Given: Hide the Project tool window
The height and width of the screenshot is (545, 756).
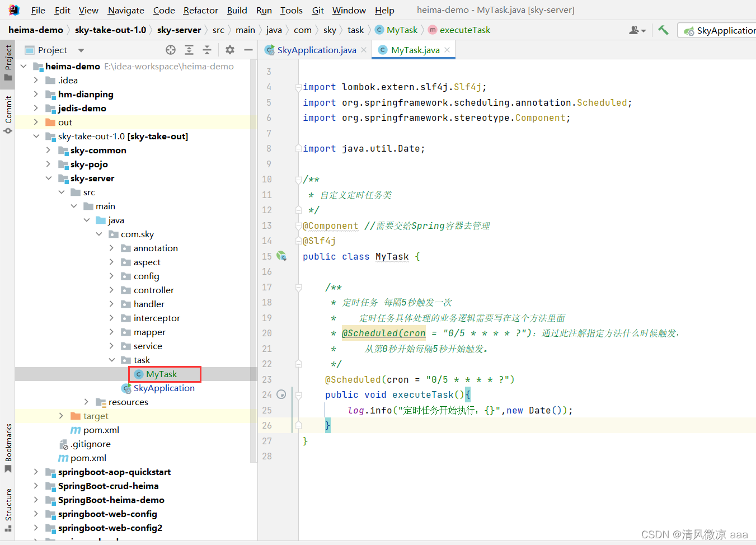Looking at the screenshot, I should (x=248, y=50).
